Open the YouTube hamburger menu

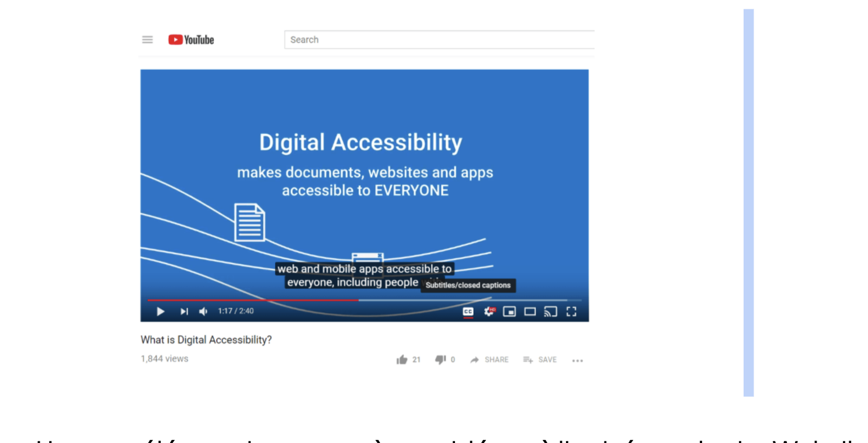[147, 40]
